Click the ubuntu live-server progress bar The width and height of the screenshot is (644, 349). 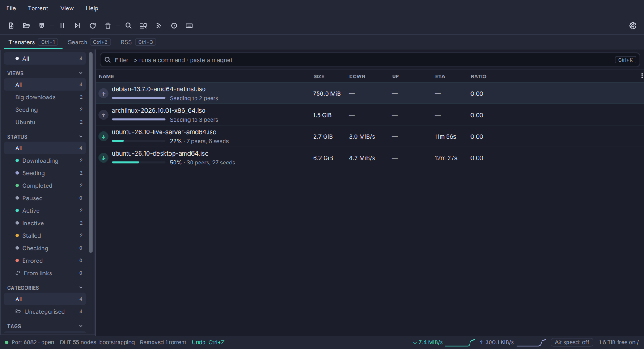coord(139,141)
